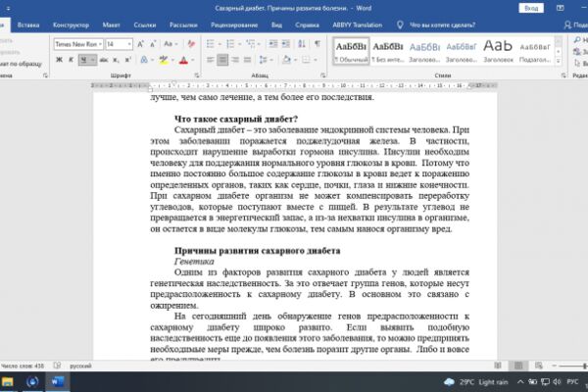Toggle paragraph marks display
The image size is (588, 392).
point(318,44)
